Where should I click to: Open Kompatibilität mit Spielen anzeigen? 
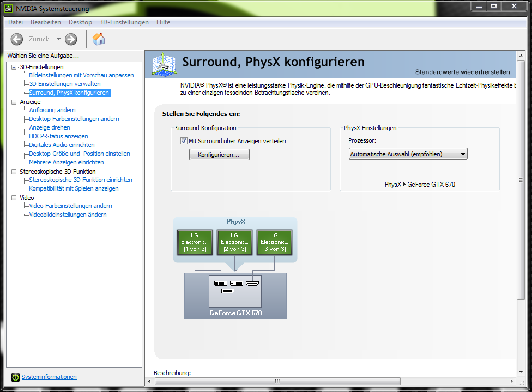coord(74,189)
